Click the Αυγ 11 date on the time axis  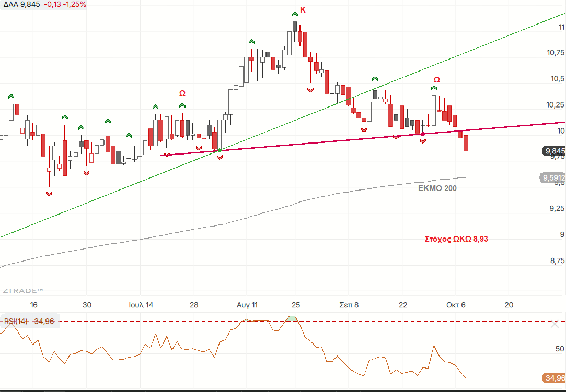[x=247, y=305]
